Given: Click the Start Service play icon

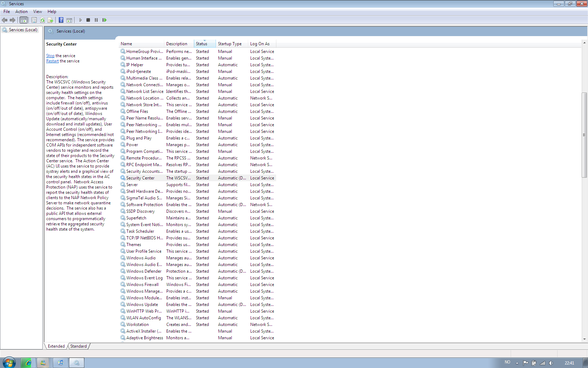Looking at the screenshot, I should click(x=80, y=20).
